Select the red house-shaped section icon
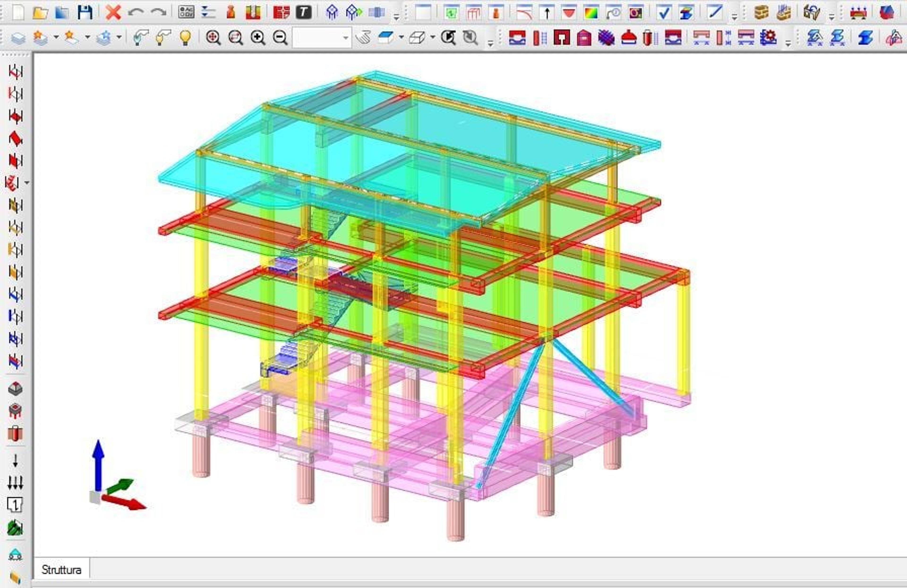Image resolution: width=907 pixels, height=588 pixels. point(584,38)
